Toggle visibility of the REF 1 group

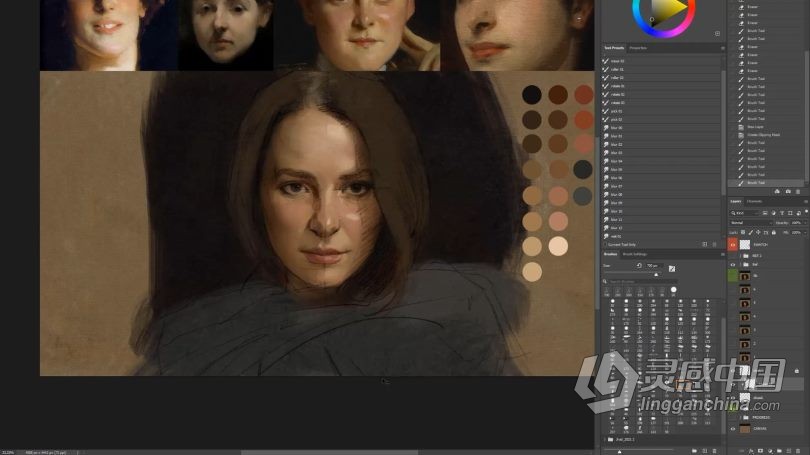tap(733, 256)
